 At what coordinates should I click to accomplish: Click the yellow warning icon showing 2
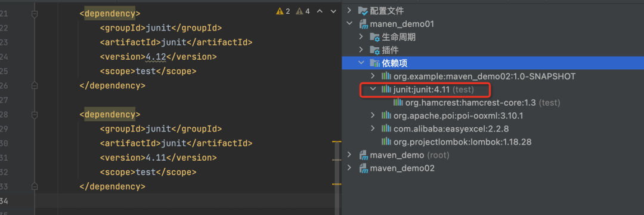[x=280, y=11]
